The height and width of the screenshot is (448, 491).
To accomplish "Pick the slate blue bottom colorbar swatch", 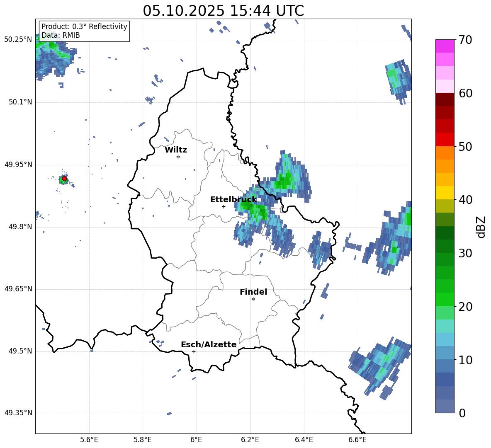I will click(445, 406).
